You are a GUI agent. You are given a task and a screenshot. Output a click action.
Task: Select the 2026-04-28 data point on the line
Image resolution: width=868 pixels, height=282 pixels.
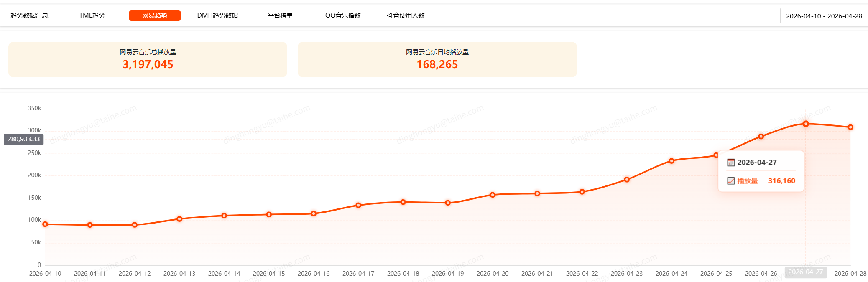[x=850, y=127]
